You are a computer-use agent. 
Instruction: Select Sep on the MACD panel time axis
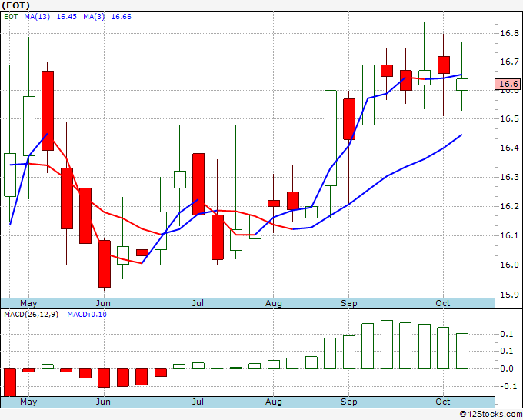point(349,402)
